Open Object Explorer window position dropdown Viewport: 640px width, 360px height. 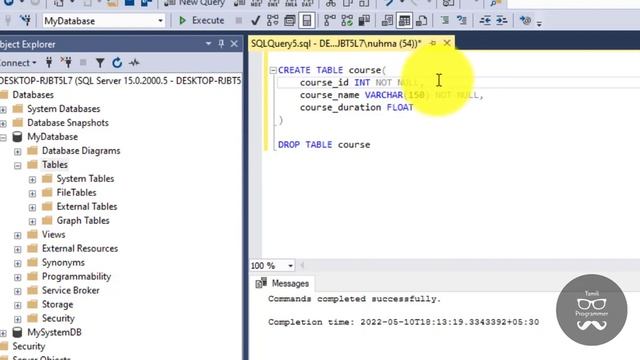(209, 44)
